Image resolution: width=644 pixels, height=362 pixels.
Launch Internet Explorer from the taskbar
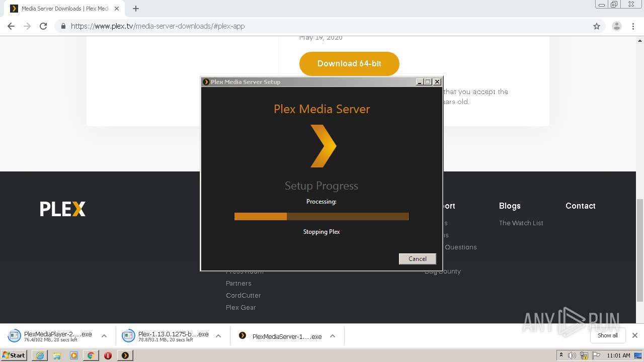(x=40, y=355)
